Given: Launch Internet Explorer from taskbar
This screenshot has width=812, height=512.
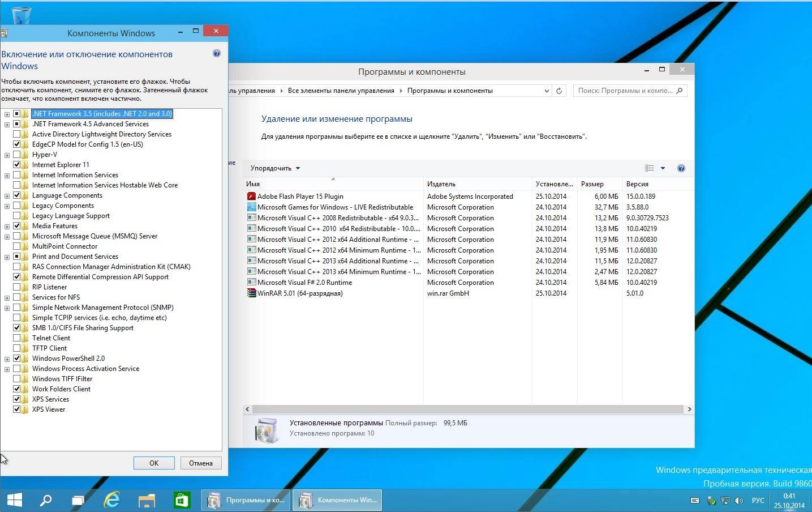Looking at the screenshot, I should point(112,500).
